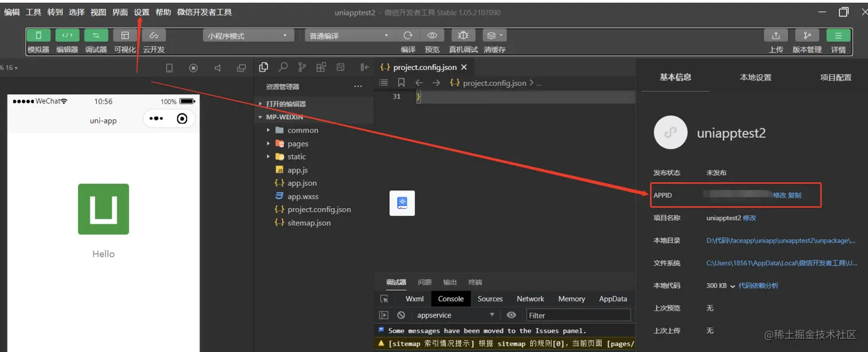
Task: Click the simulator record circle icon
Action: [193, 68]
